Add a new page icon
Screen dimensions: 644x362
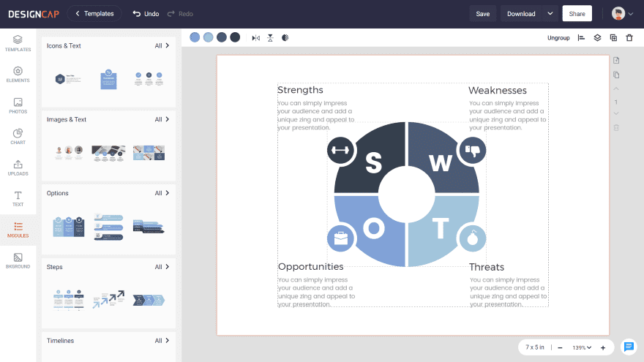616,60
